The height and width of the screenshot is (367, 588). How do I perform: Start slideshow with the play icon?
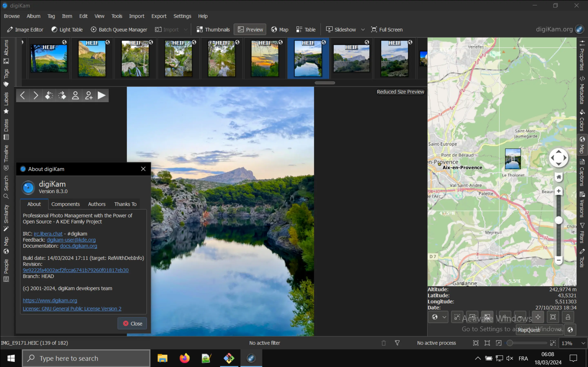[x=102, y=95]
